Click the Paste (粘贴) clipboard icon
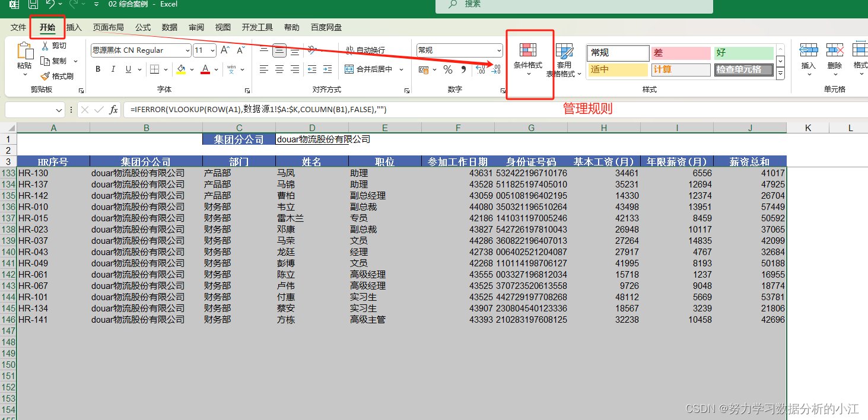Image resolution: width=868 pixels, height=420 pixels. click(24, 52)
